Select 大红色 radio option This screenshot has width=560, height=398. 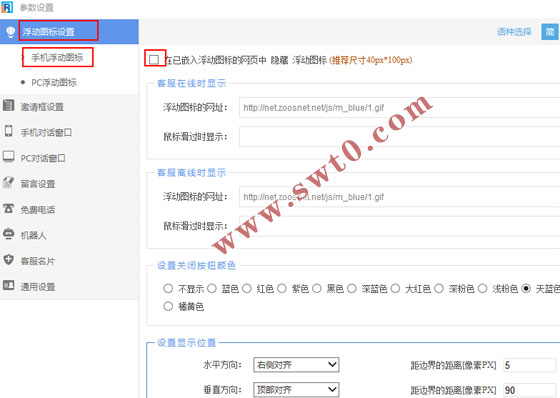click(x=395, y=288)
